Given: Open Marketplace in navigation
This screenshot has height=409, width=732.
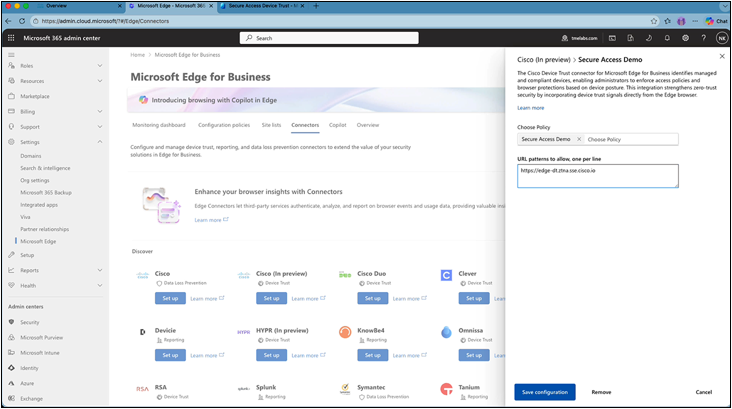Looking at the screenshot, I should pos(35,96).
